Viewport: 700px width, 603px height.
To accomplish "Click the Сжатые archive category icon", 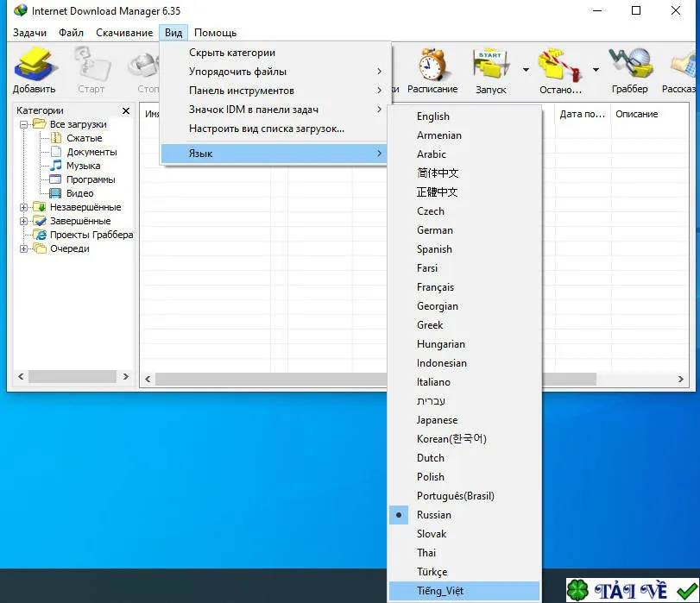I will click(x=56, y=138).
